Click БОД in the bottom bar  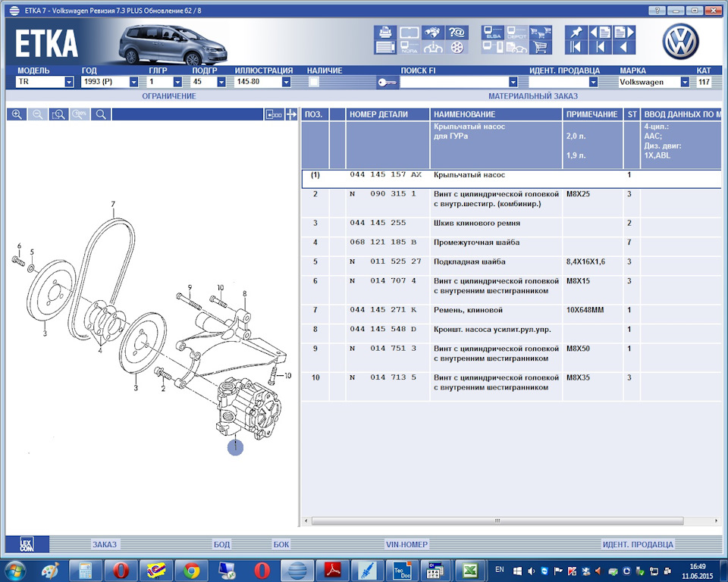pos(221,544)
